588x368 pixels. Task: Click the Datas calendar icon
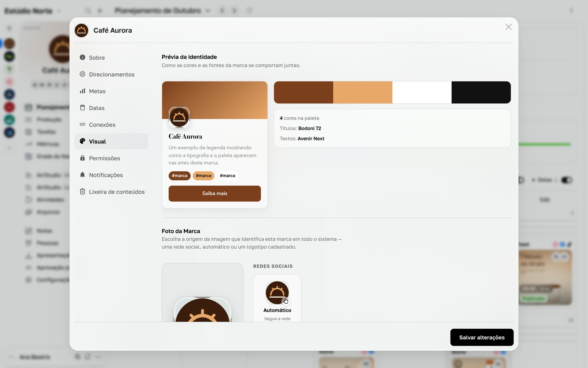coord(82,108)
